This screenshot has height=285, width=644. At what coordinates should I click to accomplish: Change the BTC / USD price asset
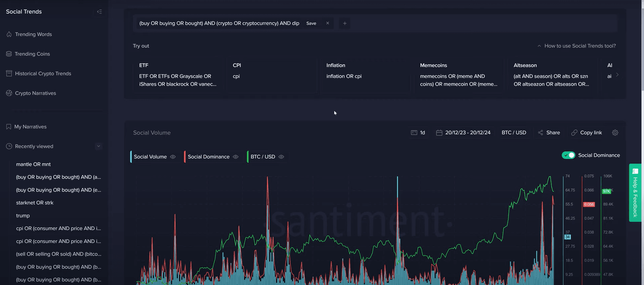tap(514, 132)
